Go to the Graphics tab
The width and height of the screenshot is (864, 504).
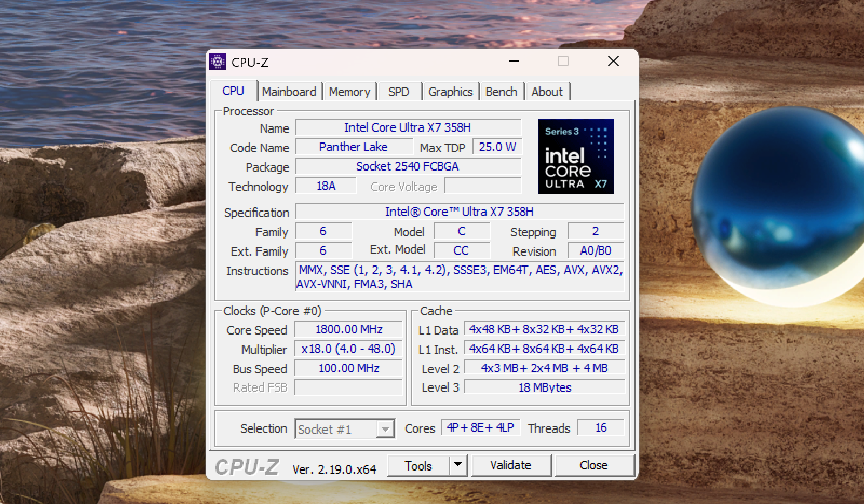450,92
